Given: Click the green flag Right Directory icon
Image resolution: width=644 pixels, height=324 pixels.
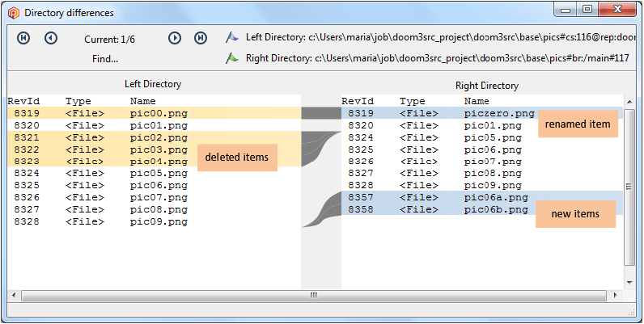Looking at the screenshot, I should coord(232,58).
